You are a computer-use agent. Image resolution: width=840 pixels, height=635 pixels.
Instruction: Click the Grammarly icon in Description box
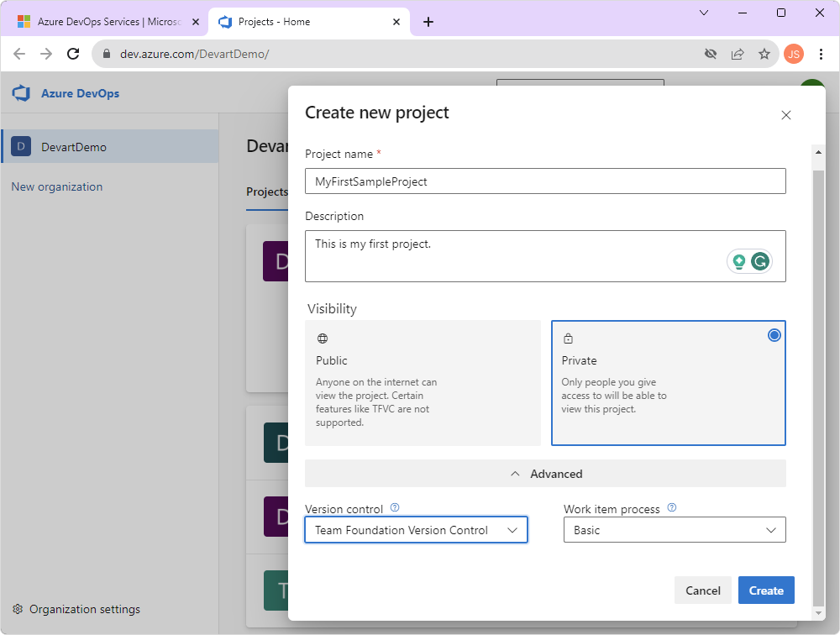(x=760, y=261)
